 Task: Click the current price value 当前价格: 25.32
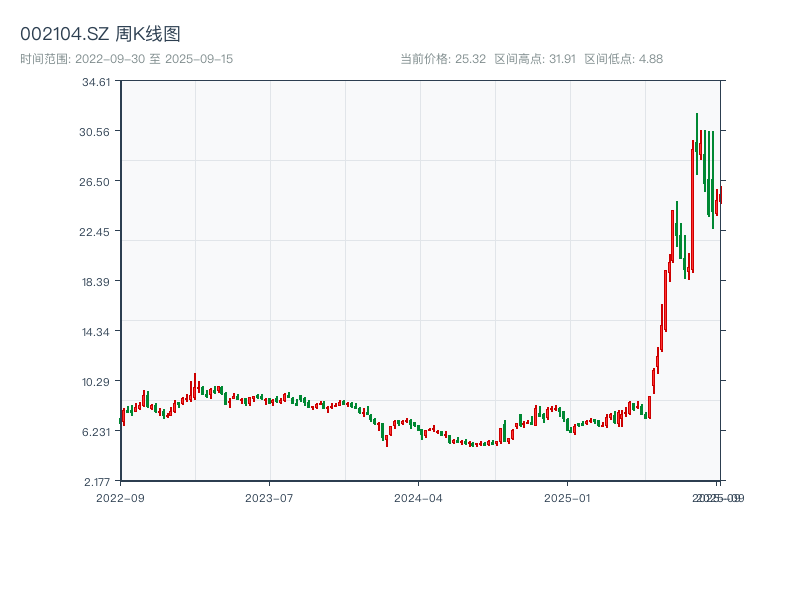click(x=443, y=59)
